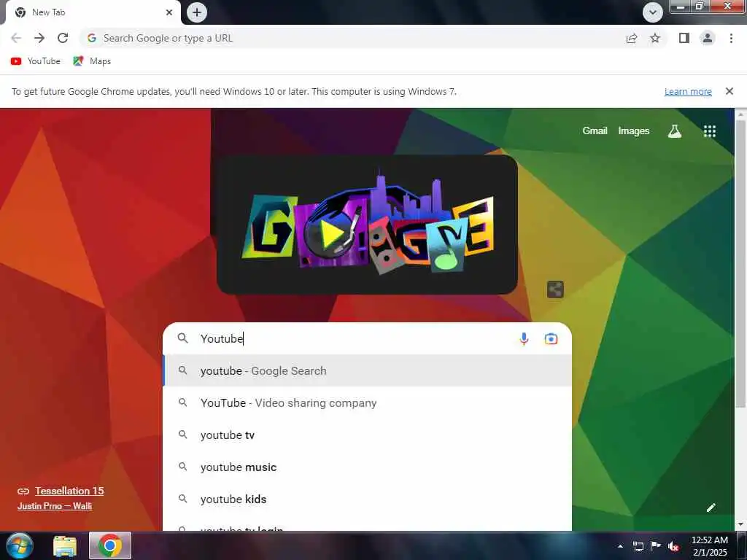This screenshot has height=560, width=747.
Task: Dismiss the Windows 7 update notice
Action: pos(729,91)
